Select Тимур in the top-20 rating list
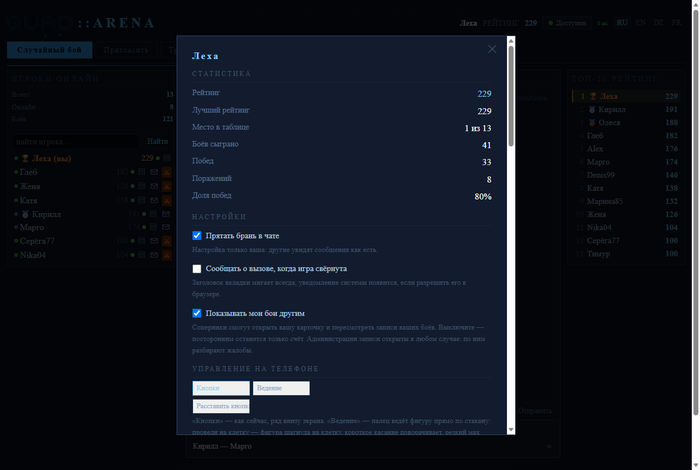 tap(628, 254)
